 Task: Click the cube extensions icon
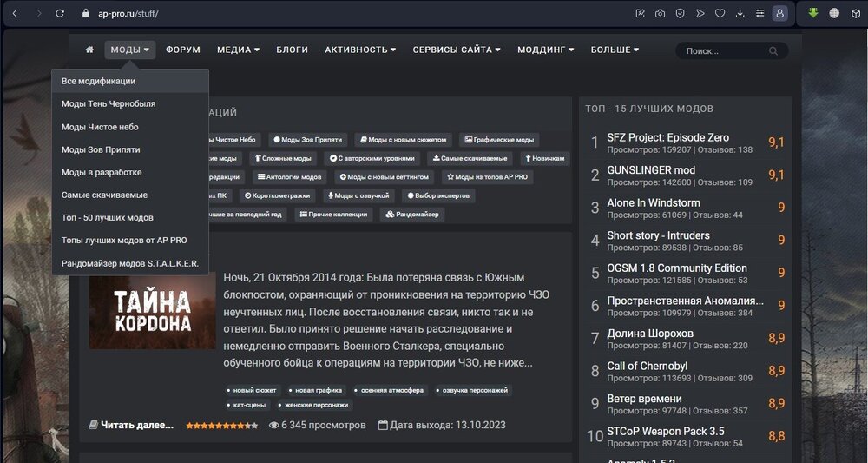point(855,13)
